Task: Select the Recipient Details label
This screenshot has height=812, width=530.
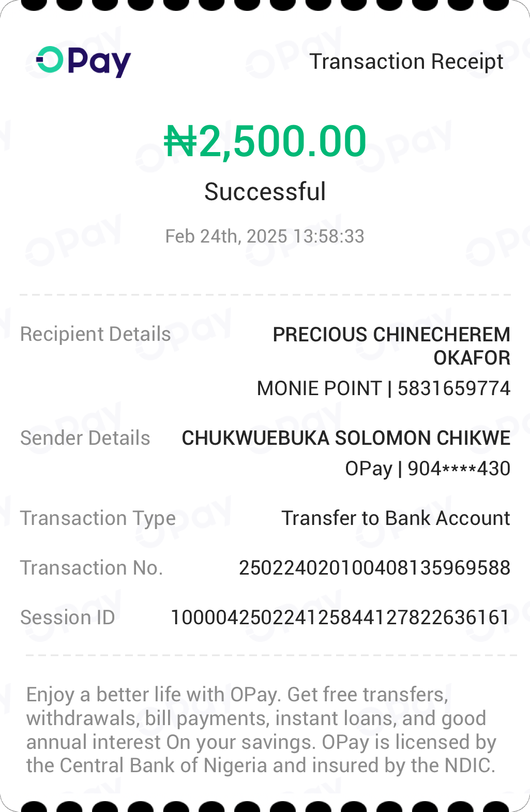Action: point(96,334)
